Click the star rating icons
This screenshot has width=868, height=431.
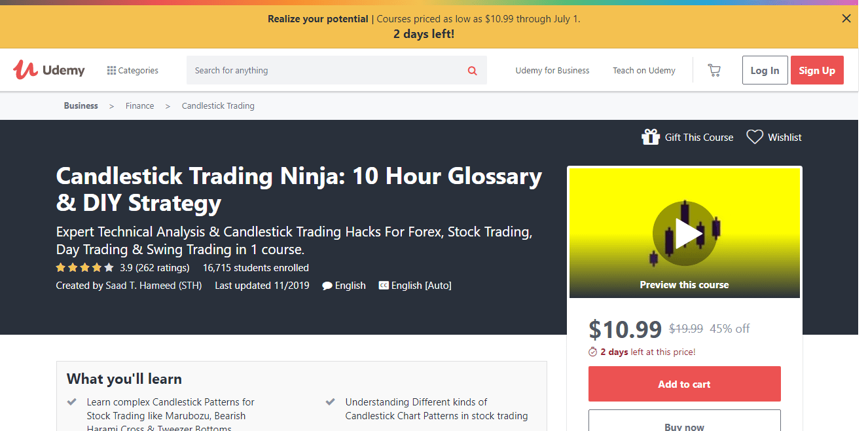click(85, 268)
